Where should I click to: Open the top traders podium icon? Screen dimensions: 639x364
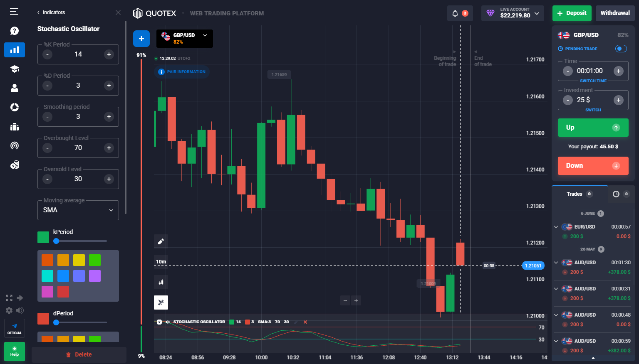coord(15,127)
